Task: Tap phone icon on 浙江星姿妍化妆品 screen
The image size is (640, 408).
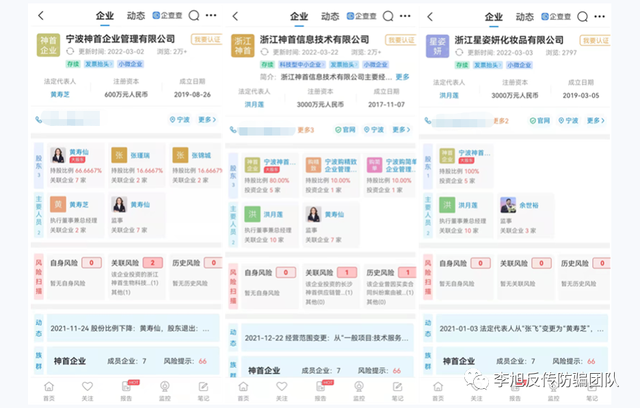Action: click(428, 120)
